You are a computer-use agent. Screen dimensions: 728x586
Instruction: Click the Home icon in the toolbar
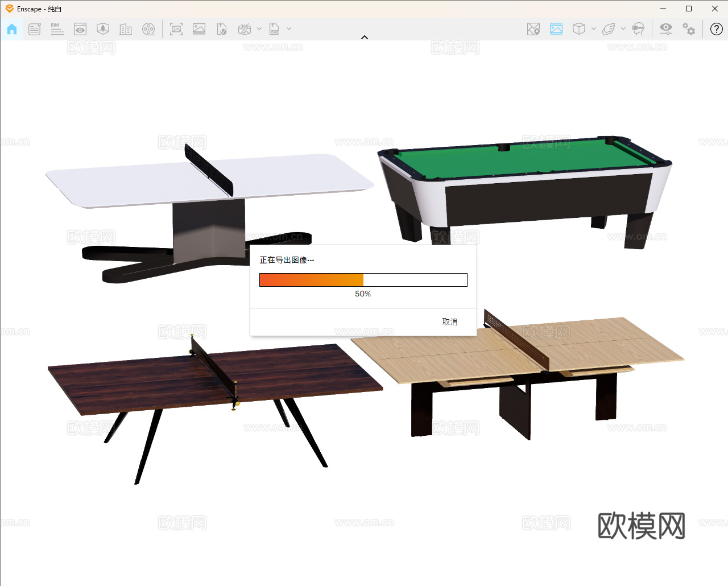[12, 29]
